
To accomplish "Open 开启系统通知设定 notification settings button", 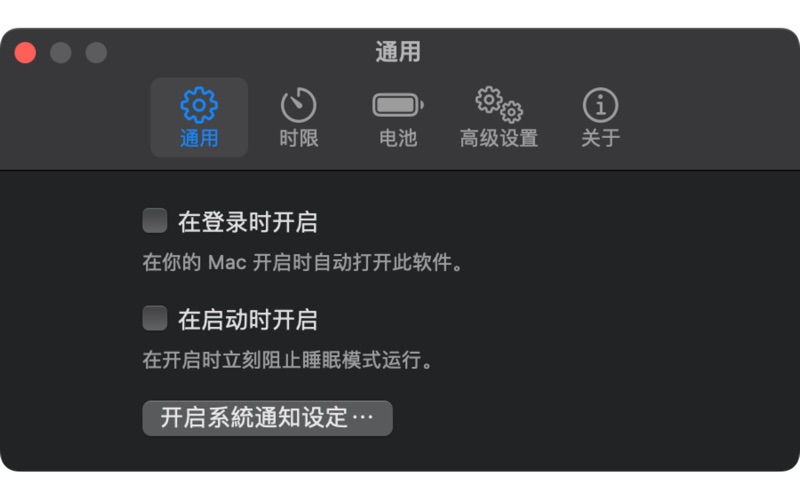I will click(x=267, y=418).
